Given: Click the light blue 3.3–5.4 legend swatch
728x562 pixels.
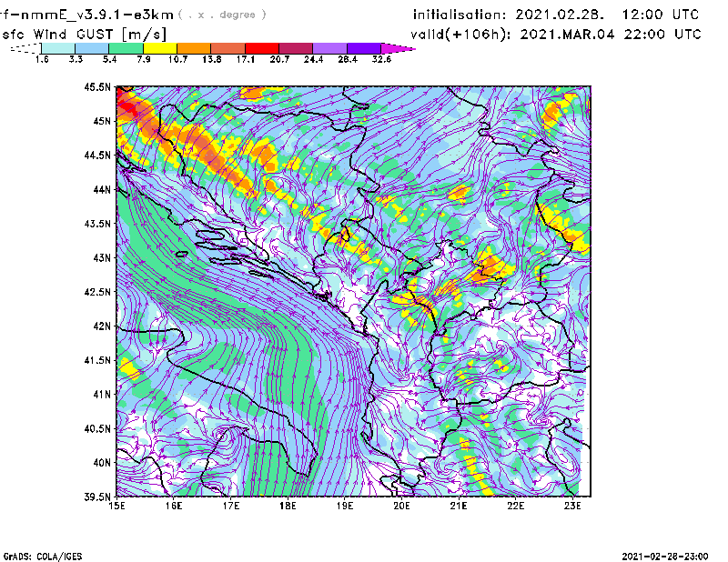Looking at the screenshot, I should [92, 48].
